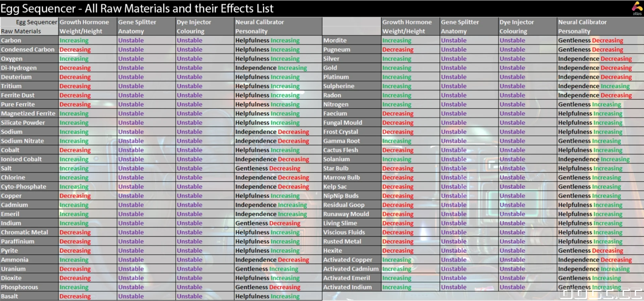Screen dimensions: 644x301
Task: Click the Condensed Carbon material name
Action: (x=28, y=50)
